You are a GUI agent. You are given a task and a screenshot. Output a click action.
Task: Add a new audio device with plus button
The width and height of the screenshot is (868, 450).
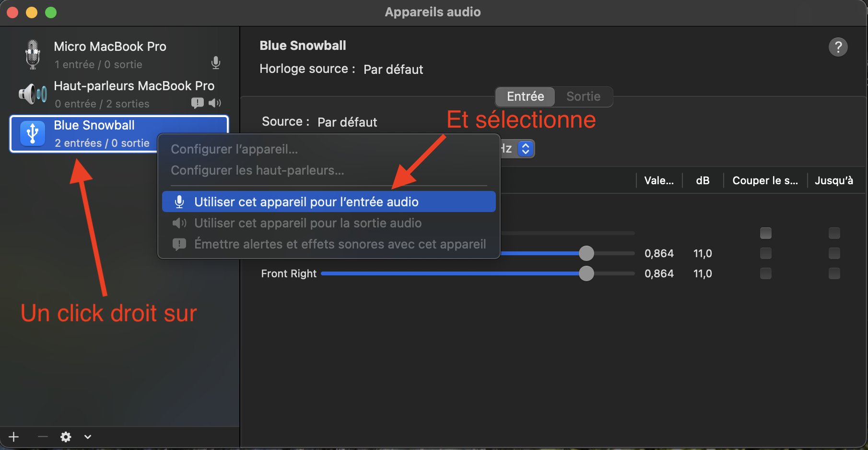[x=14, y=437]
